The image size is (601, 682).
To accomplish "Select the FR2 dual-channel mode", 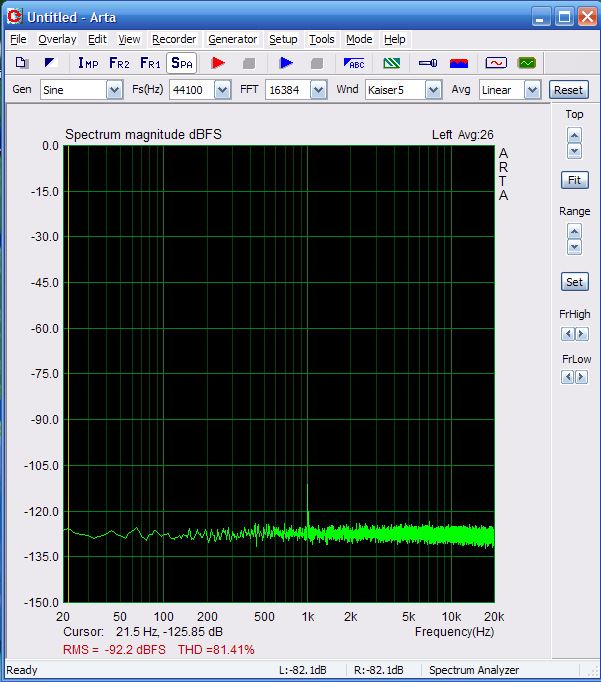I will click(x=119, y=64).
